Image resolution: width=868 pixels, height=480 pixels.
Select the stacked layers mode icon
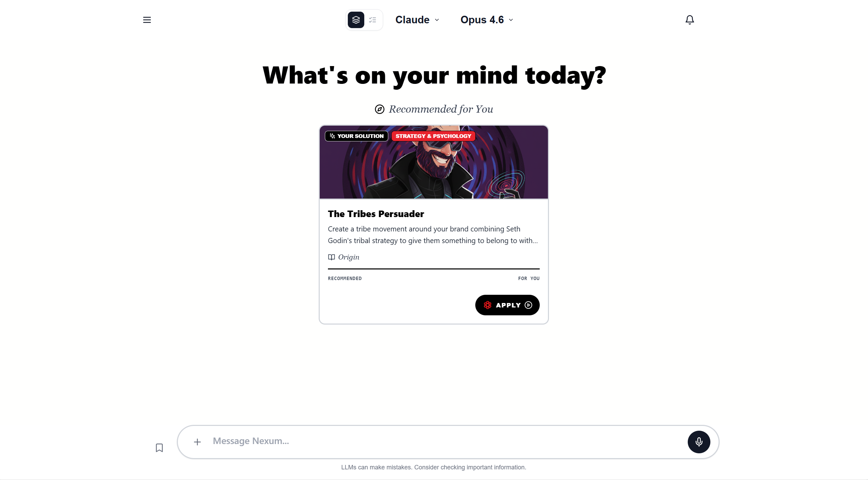[356, 20]
